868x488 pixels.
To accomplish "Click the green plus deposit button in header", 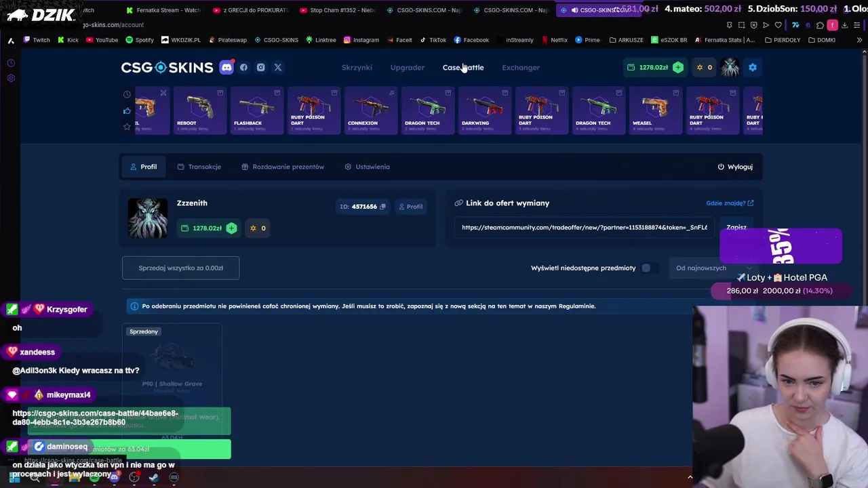I will tap(677, 67).
